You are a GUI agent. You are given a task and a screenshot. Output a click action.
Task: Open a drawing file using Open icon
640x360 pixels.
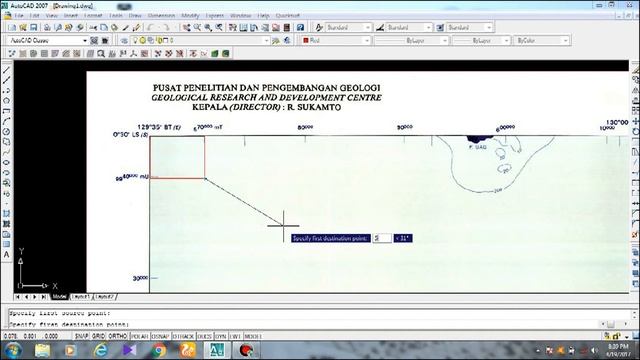(x=23, y=27)
